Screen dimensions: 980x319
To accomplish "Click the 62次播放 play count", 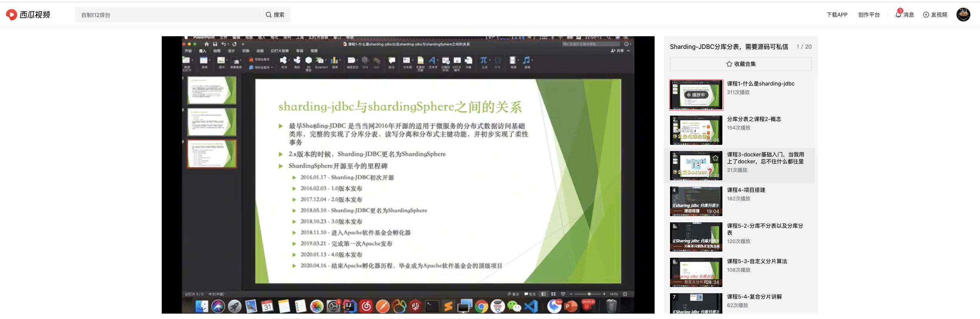I will click(x=737, y=306).
